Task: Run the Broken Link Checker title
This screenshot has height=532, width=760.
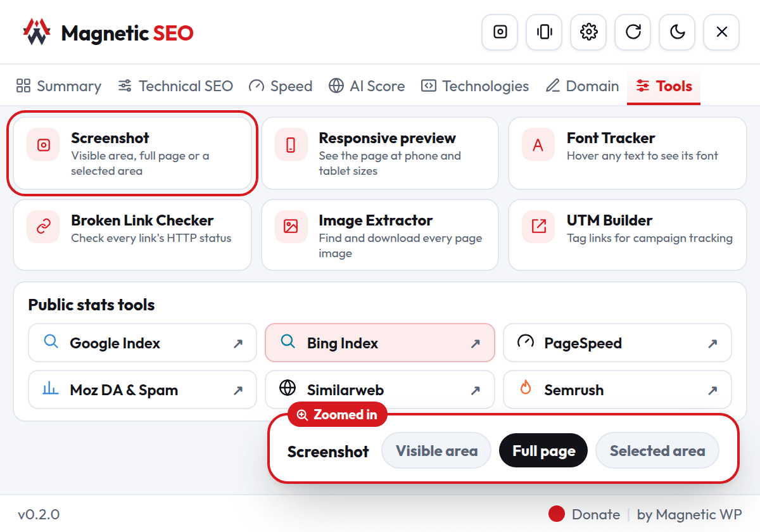Action: pyautogui.click(x=142, y=220)
